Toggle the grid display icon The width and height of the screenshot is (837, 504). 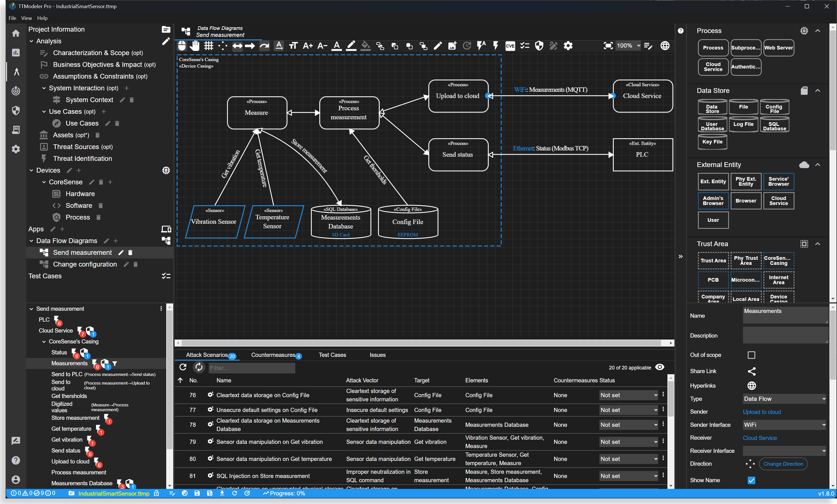(208, 46)
